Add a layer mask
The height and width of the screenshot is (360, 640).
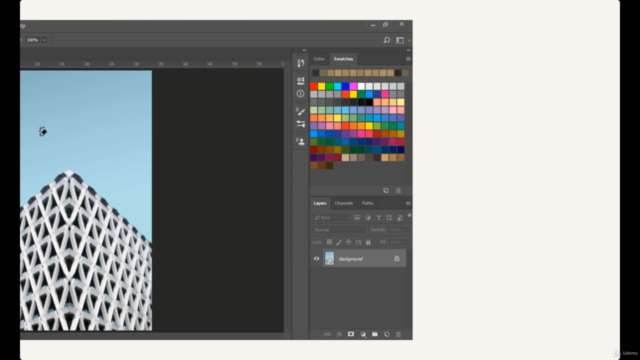click(351, 334)
